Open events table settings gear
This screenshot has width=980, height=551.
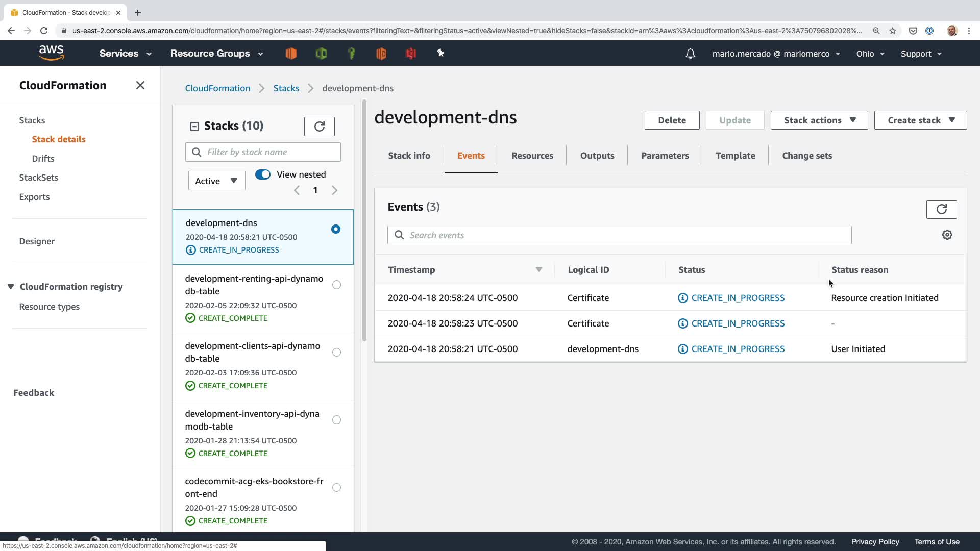pyautogui.click(x=947, y=235)
